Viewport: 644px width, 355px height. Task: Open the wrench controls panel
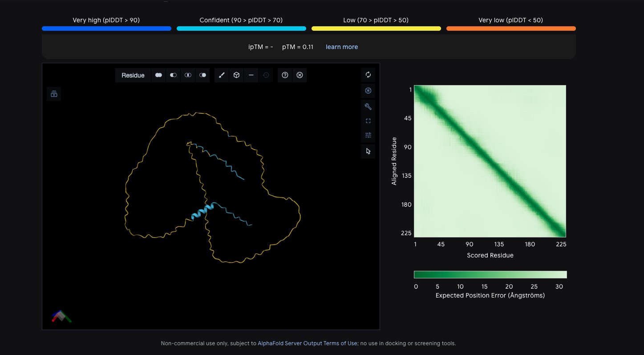tap(368, 106)
